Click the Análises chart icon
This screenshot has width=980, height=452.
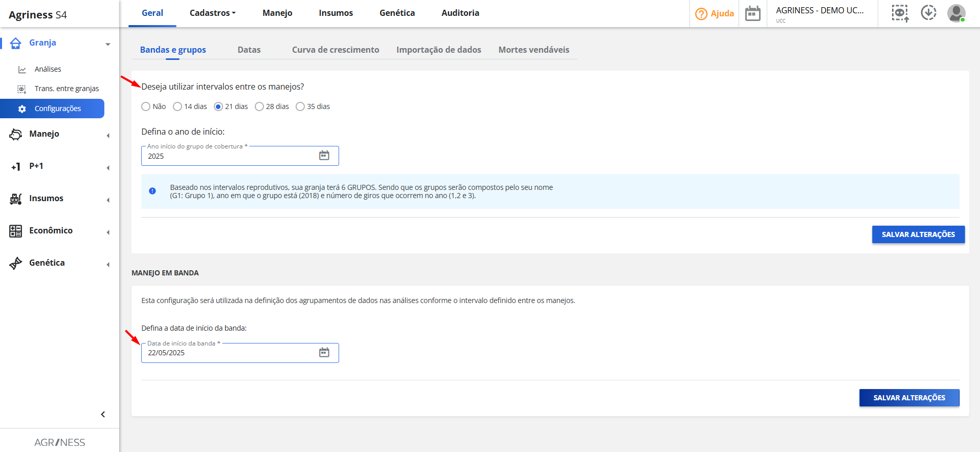[x=22, y=70]
